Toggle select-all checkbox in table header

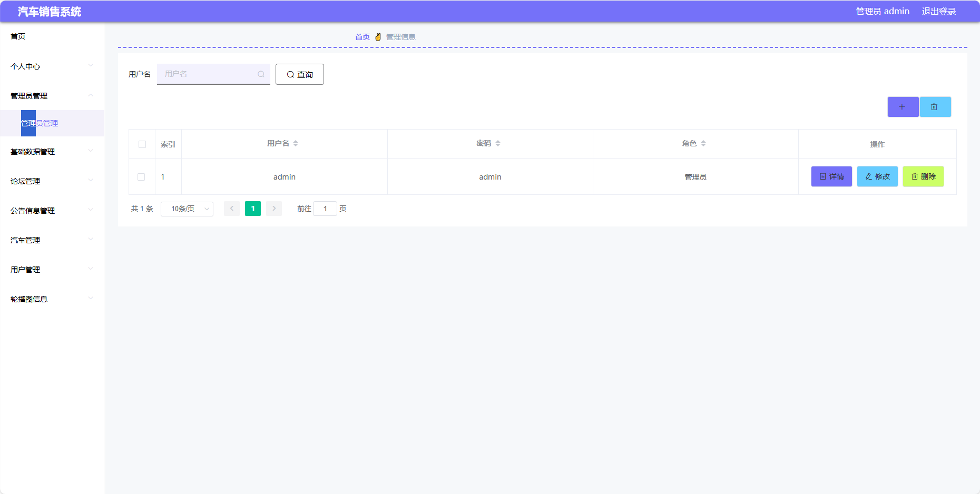(142, 144)
